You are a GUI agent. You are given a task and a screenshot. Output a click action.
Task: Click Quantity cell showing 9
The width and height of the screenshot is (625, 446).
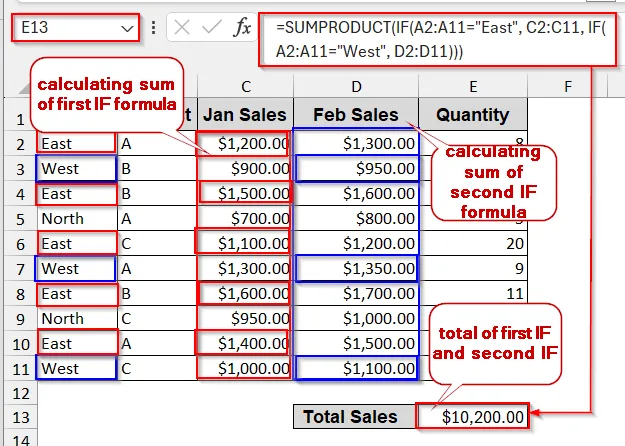(x=473, y=269)
